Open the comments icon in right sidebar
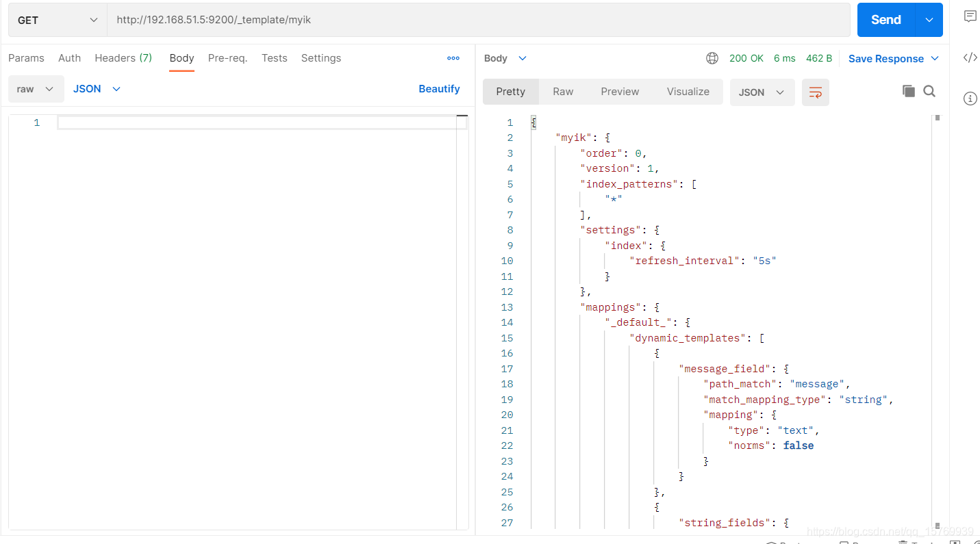The width and height of the screenshot is (980, 544). [x=970, y=16]
